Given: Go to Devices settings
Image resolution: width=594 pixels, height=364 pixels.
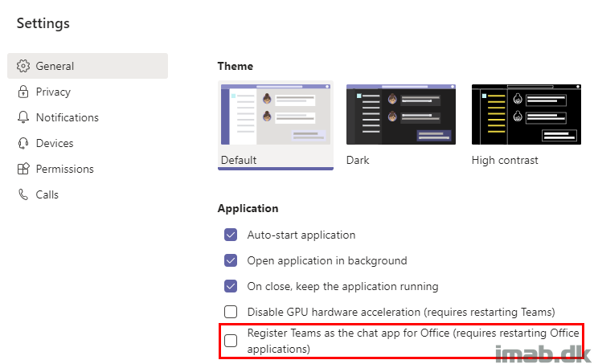Looking at the screenshot, I should pyautogui.click(x=88, y=143).
